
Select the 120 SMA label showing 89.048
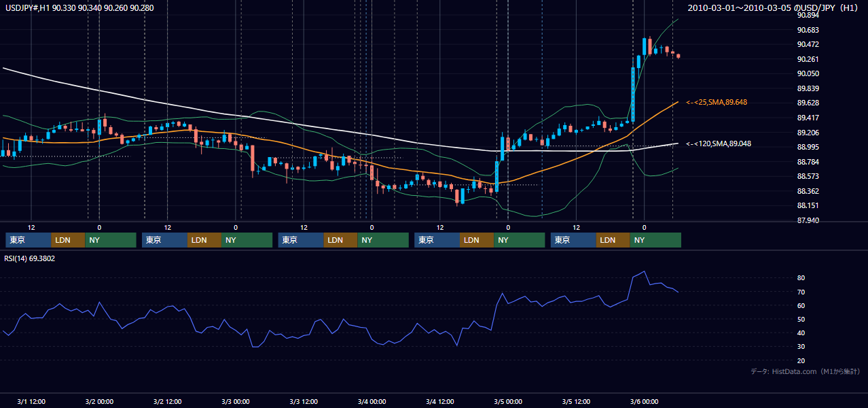click(x=718, y=143)
